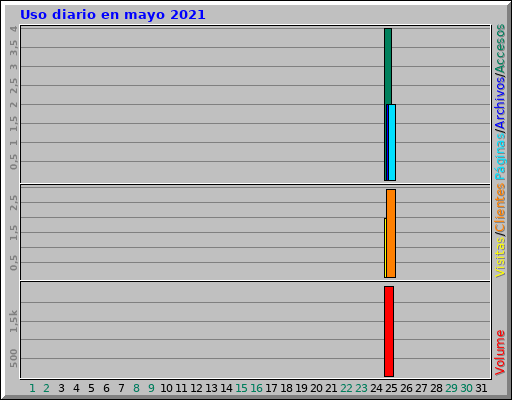The width and height of the screenshot is (512, 400).
Task: Click day 13 on the x-axis
Action: [x=211, y=388]
